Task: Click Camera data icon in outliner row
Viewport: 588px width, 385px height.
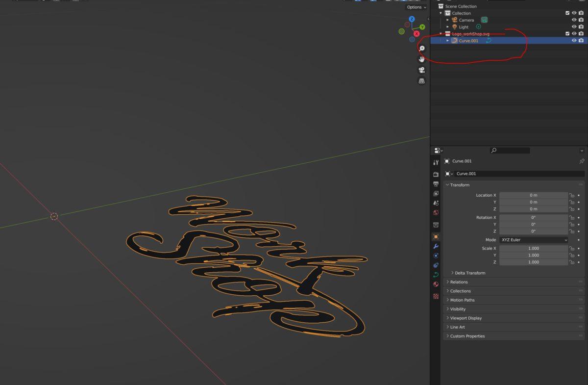Action: coord(484,20)
